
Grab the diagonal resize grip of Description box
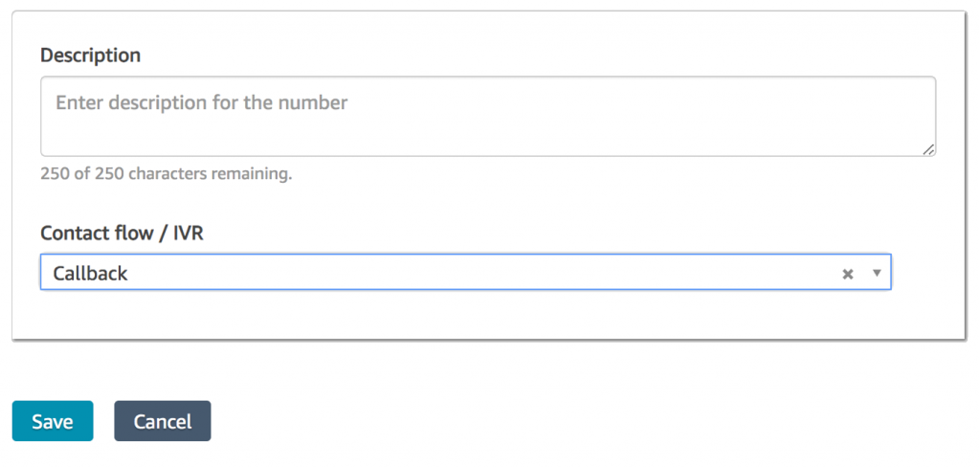coord(929,149)
